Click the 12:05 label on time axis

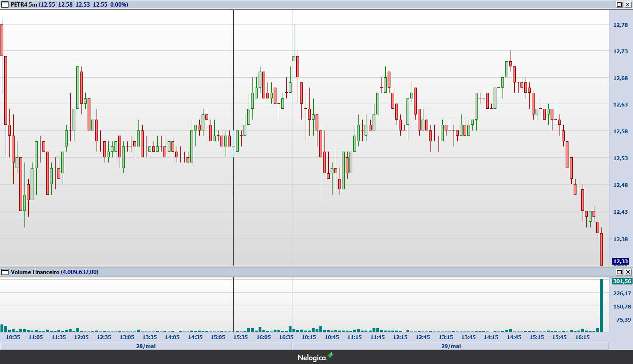point(81,337)
